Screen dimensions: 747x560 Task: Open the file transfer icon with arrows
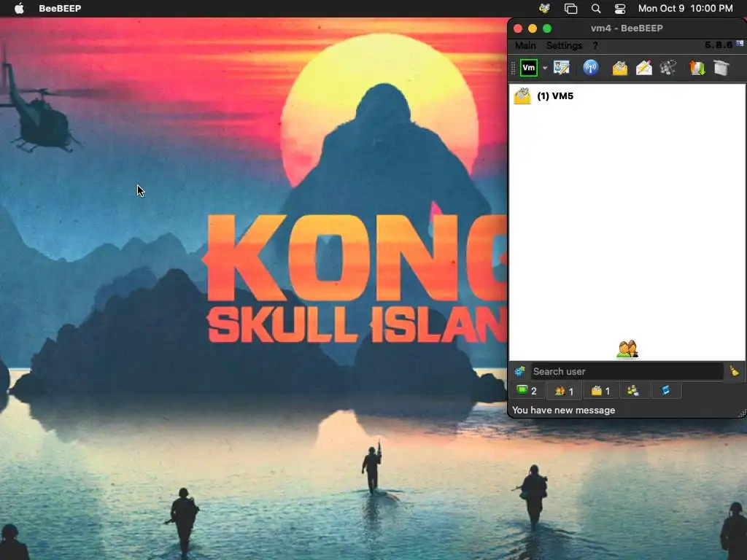pos(697,68)
